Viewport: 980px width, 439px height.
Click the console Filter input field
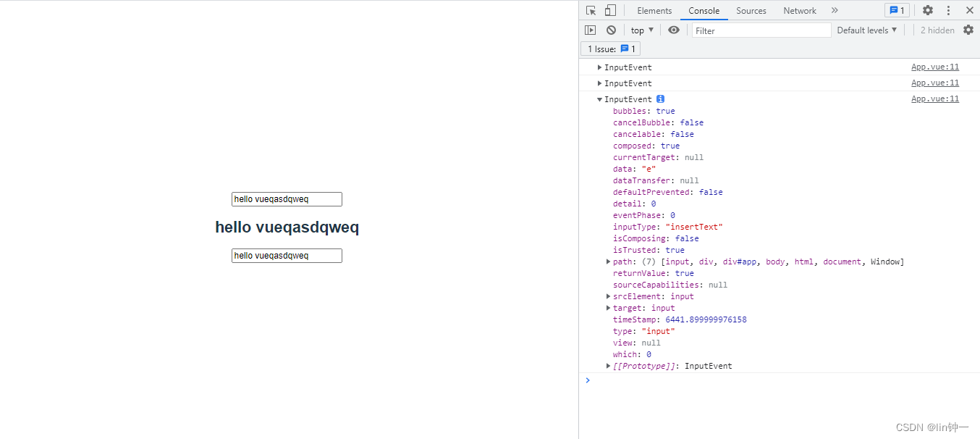pos(761,30)
